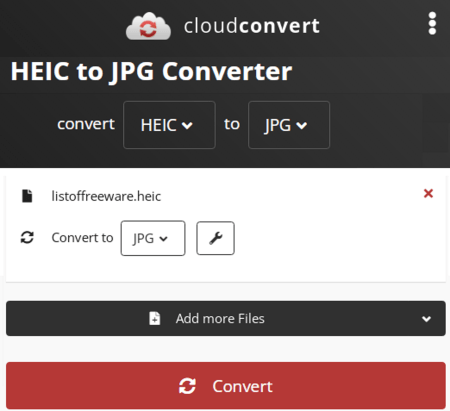Click the listoffreeware.heic file name
This screenshot has width=450, height=411.
pos(106,196)
